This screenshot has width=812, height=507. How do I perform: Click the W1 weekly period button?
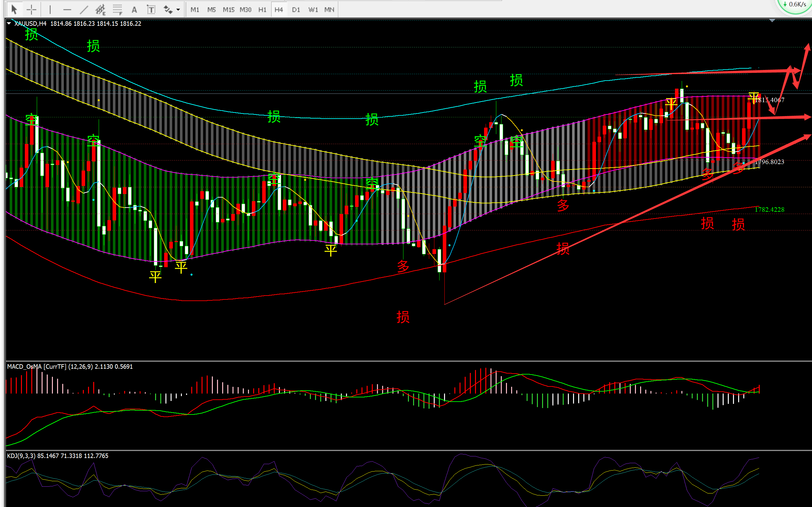click(313, 10)
